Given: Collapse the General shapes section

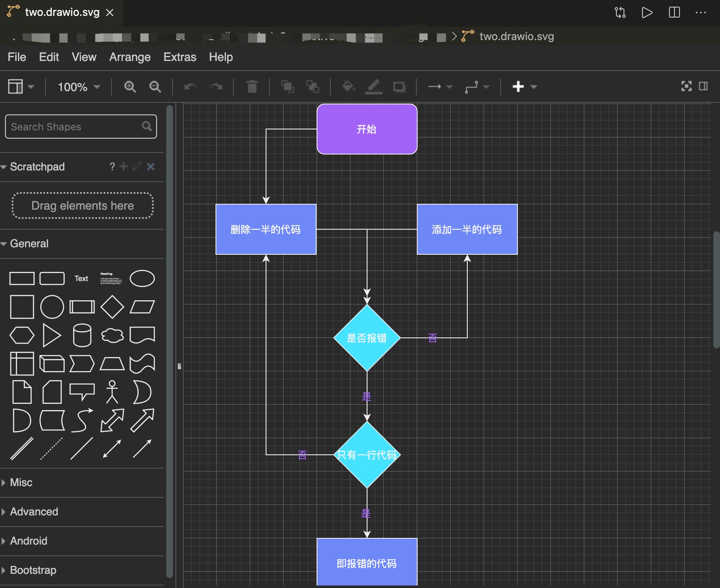Looking at the screenshot, I should [29, 243].
